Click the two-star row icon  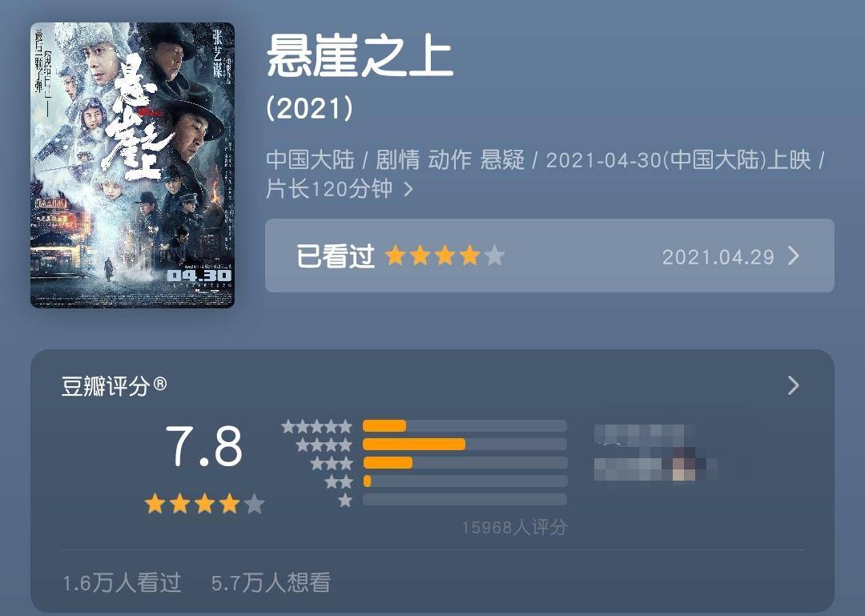(x=339, y=482)
